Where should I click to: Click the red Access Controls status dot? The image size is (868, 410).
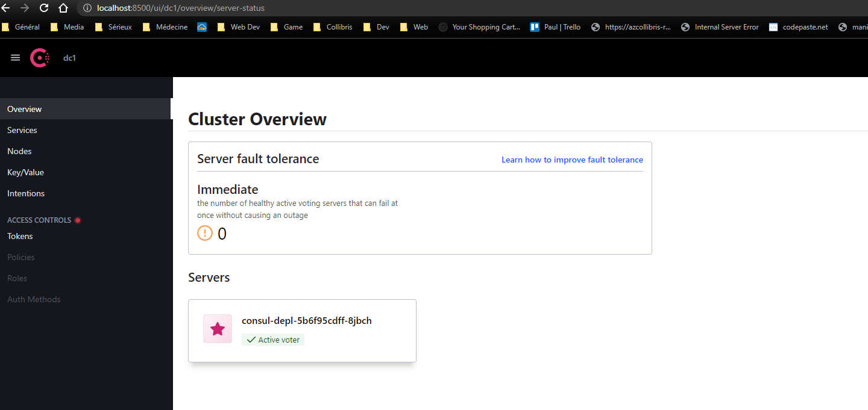[78, 220]
